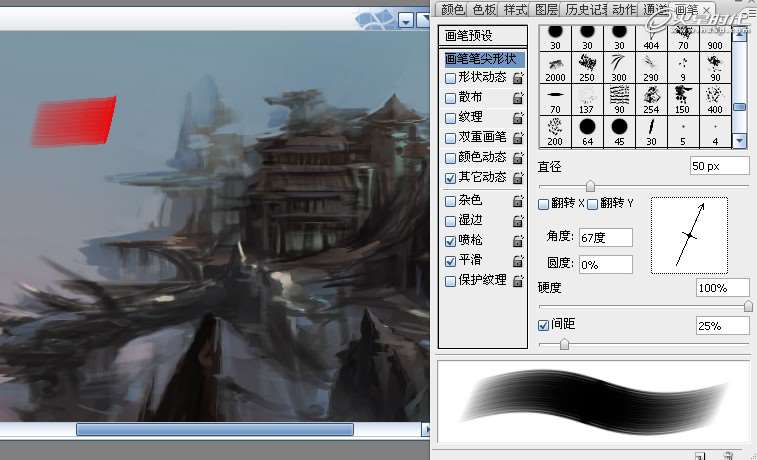The image size is (757, 460).
Task: Click the lock icon beside 喷枪
Action: (518, 240)
